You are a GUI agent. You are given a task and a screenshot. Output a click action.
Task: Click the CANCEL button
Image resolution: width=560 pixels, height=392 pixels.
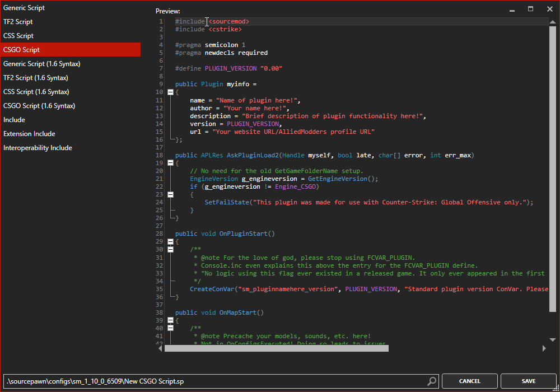(x=470, y=381)
